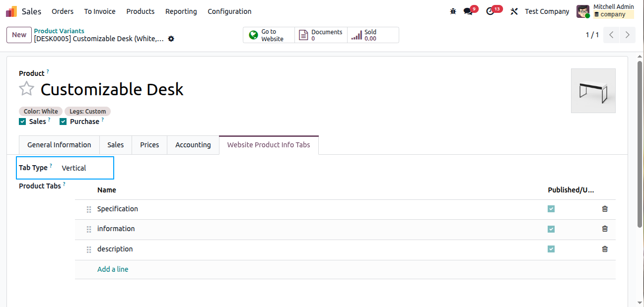Open the Odoo Sales app logo icon
This screenshot has width=644, height=307.
pyautogui.click(x=11, y=11)
